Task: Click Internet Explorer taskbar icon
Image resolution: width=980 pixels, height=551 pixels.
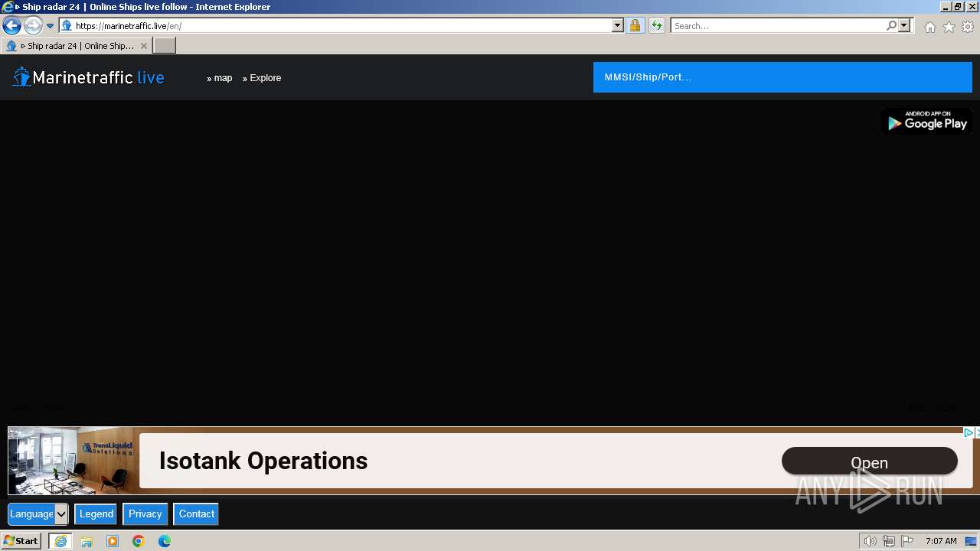Action: click(x=60, y=541)
